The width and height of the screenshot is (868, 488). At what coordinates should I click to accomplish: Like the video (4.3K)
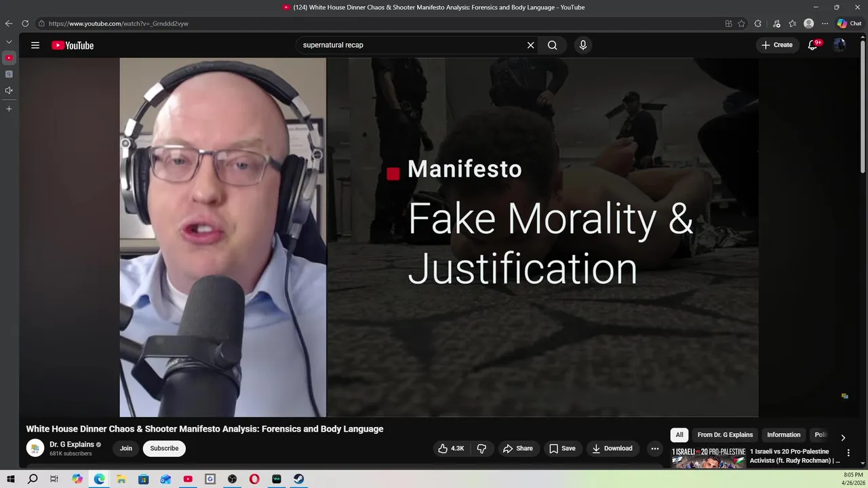452,449
